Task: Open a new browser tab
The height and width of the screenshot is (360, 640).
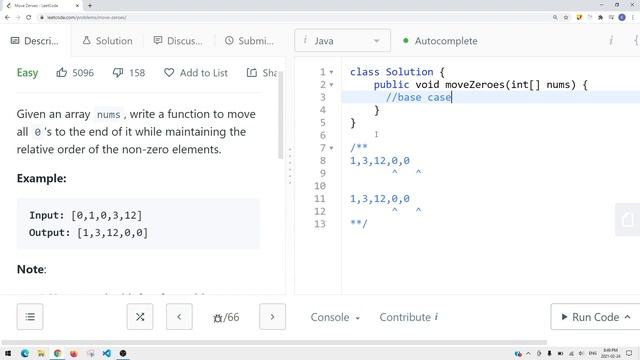Action: pyautogui.click(x=90, y=6)
